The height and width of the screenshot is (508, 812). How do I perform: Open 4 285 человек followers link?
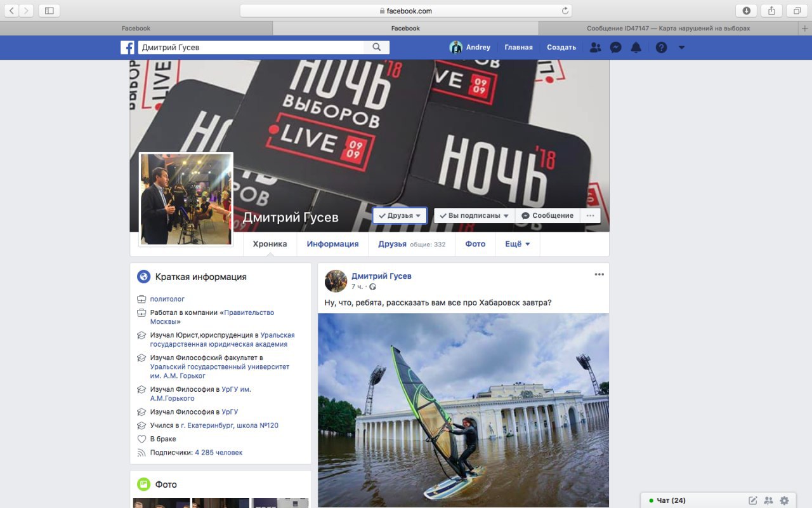[218, 453]
